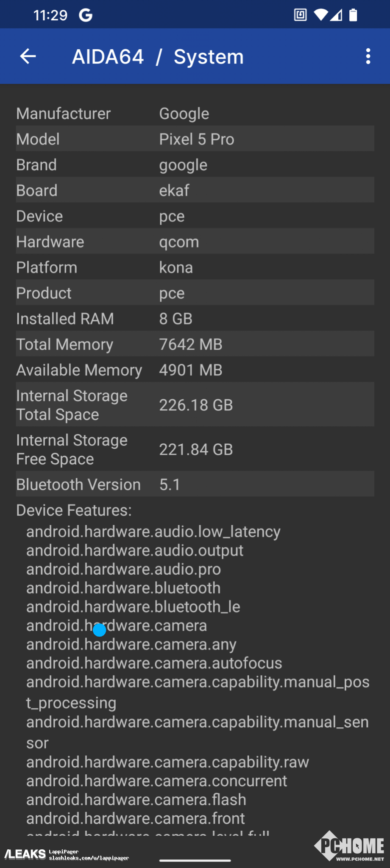Open the three-dot overflow menu
Image resolution: width=390 pixels, height=868 pixels.
(368, 56)
